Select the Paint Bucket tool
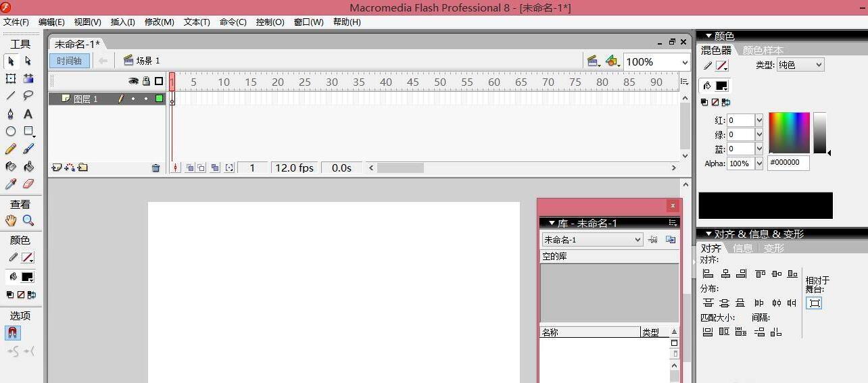868x383 pixels. 28,166
